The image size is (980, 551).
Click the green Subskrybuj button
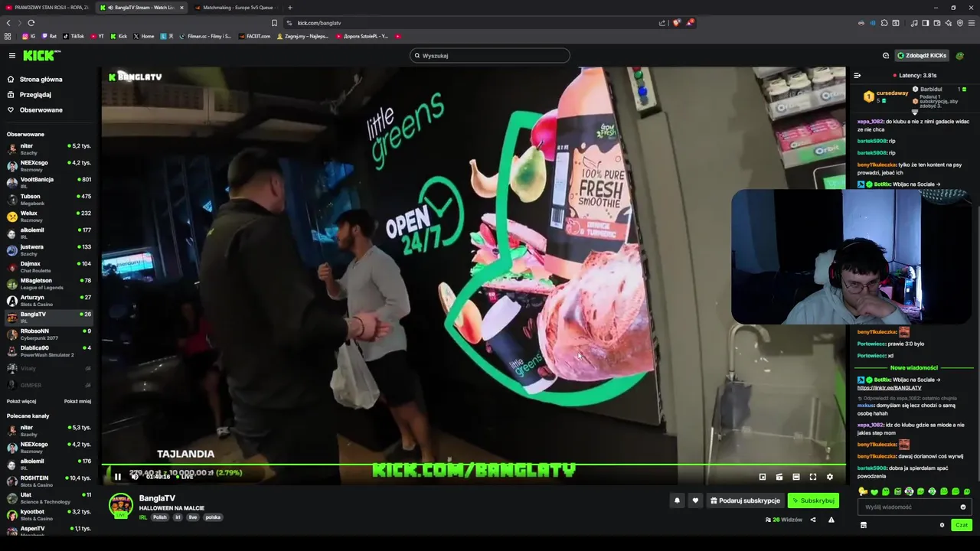coord(813,500)
